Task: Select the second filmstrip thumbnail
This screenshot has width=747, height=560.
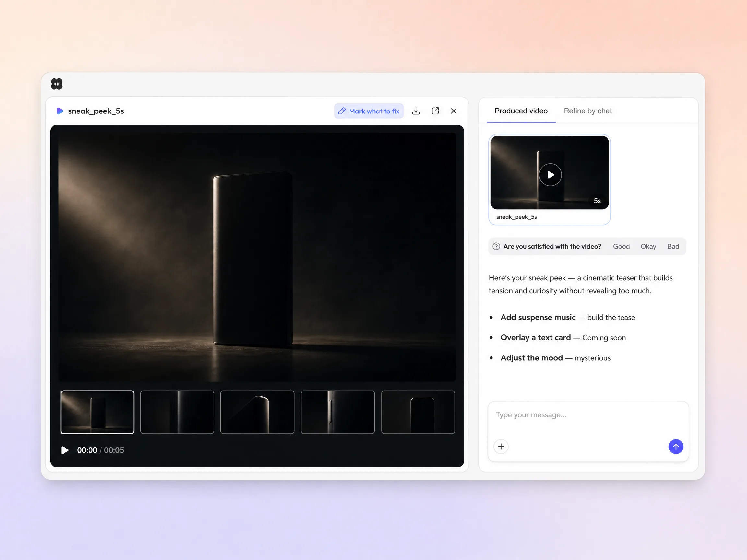Action: tap(177, 412)
